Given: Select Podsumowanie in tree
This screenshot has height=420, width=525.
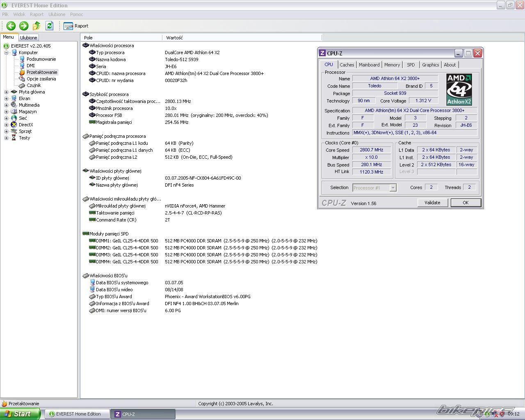Looking at the screenshot, I should click(41, 59).
